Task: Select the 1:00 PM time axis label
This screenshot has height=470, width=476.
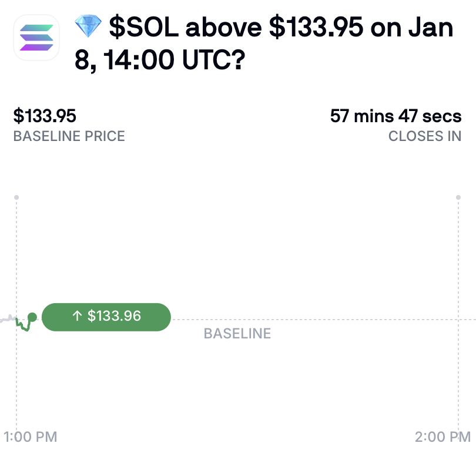Action: (31, 437)
